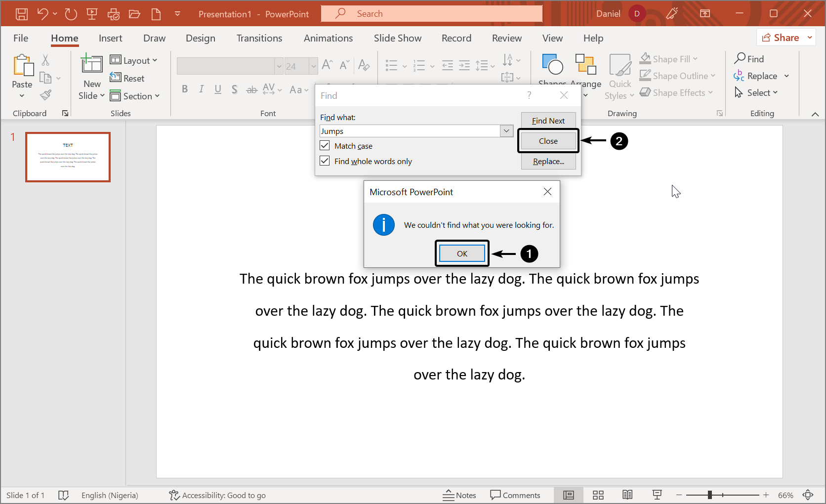Select slide 1 thumbnail

[68, 157]
